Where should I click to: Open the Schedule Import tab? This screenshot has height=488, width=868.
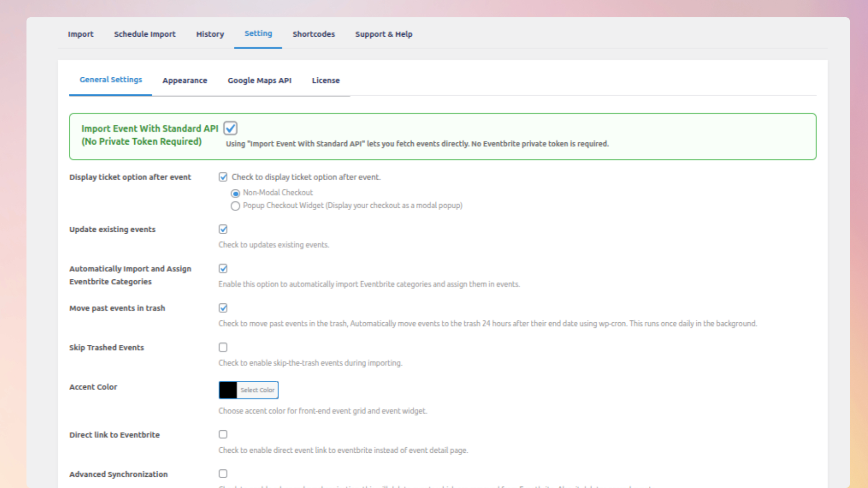(145, 34)
